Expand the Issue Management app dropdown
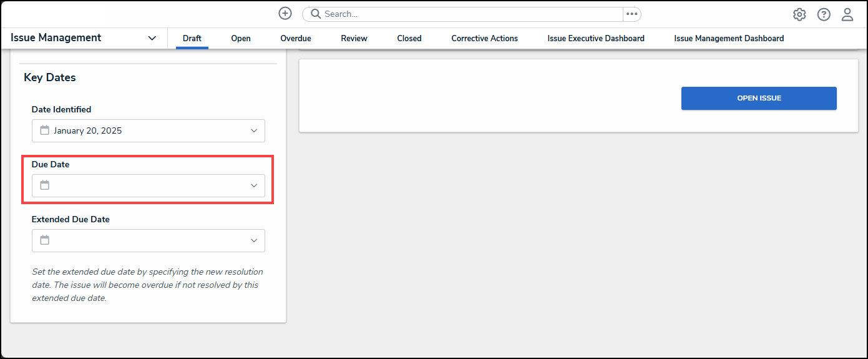 152,38
